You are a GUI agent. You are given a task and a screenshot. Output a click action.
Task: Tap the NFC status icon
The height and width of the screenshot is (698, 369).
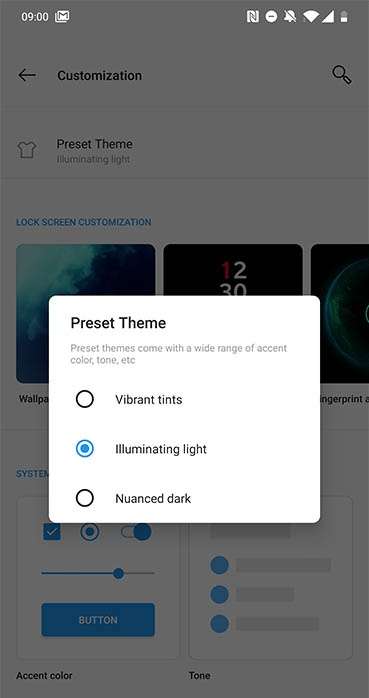coord(252,17)
